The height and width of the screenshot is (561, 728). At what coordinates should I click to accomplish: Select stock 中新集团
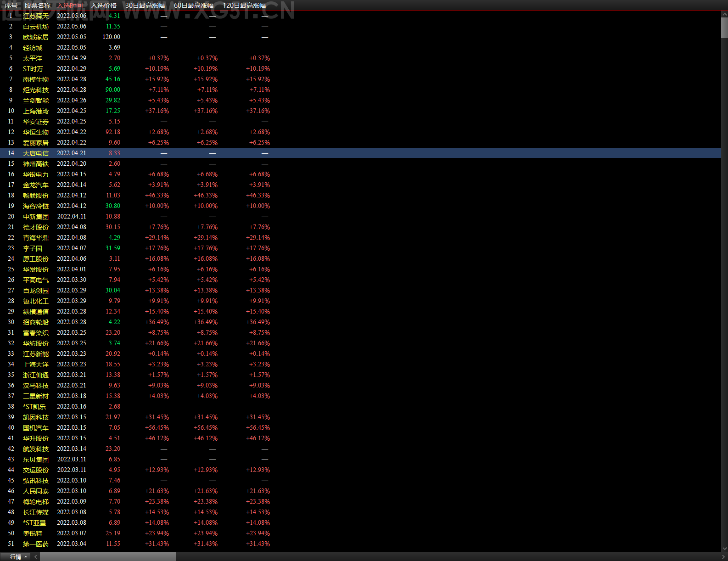click(36, 217)
